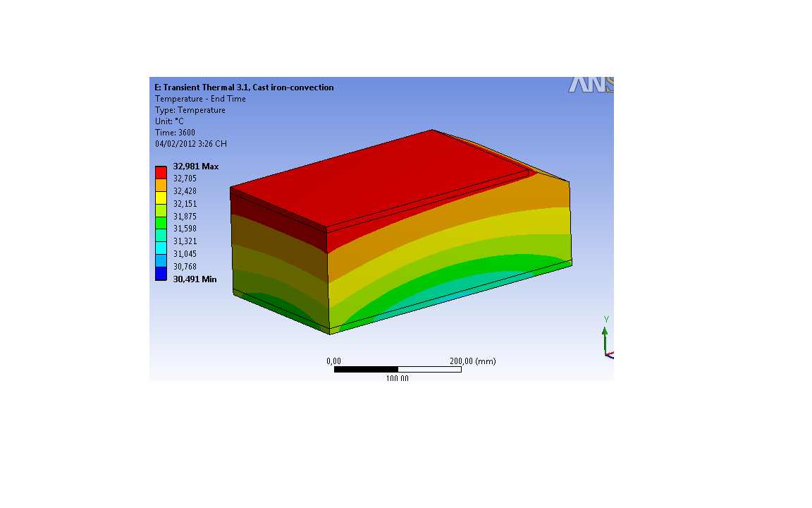Click the black half of the scale ruler
This screenshot has height=508, width=812.
[x=366, y=370]
